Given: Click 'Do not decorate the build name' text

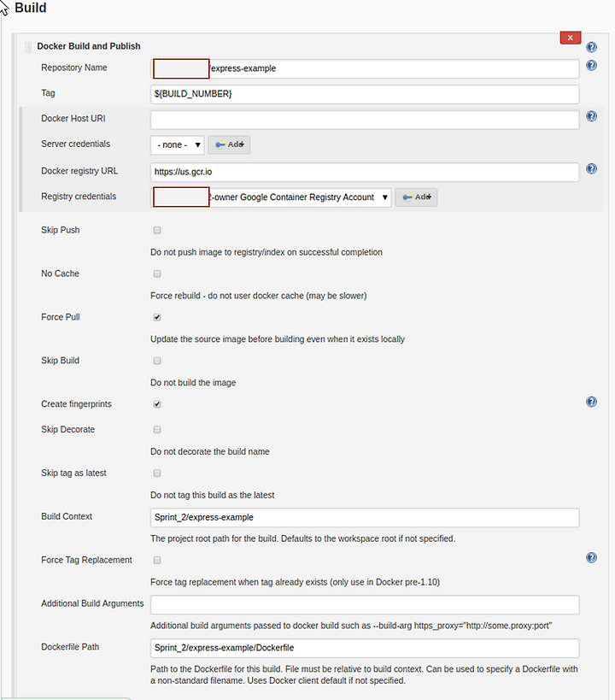Looking at the screenshot, I should point(210,451).
